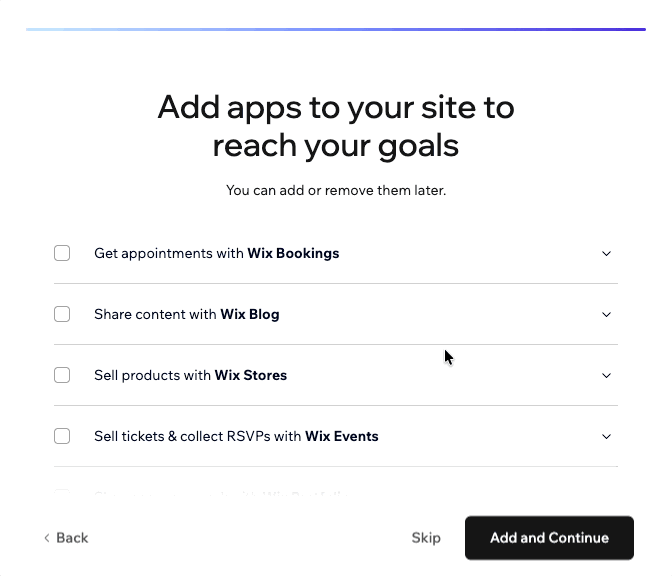This screenshot has width=672, height=576.
Task: Click 'Sell tickets & collect RSVPs' label
Action: (x=236, y=436)
